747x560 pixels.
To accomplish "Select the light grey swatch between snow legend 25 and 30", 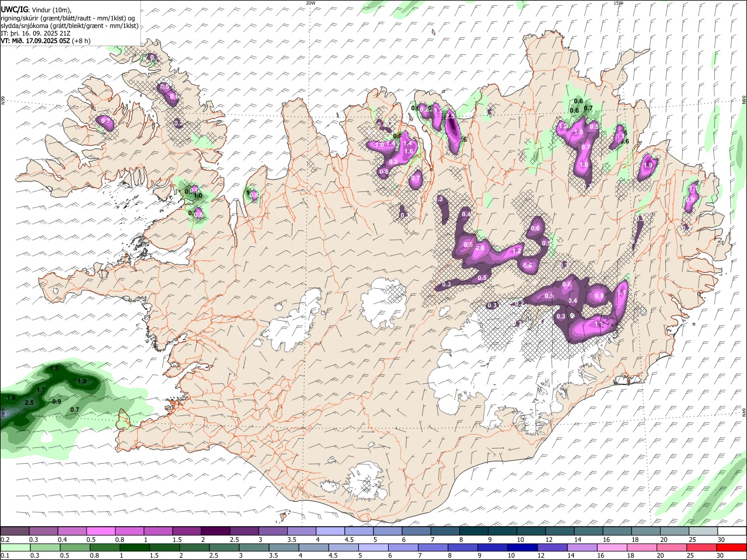I will click(x=703, y=531).
